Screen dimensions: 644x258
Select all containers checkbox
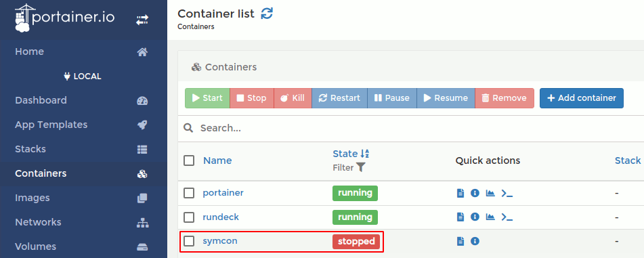(189, 160)
